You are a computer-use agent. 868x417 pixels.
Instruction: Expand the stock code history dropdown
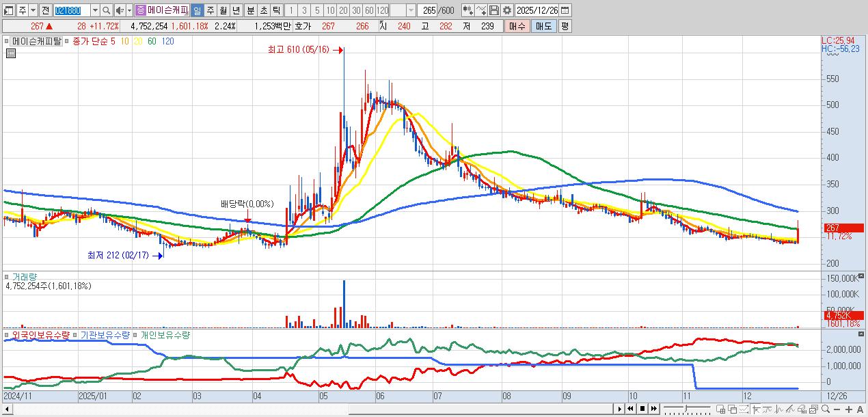[95, 10]
